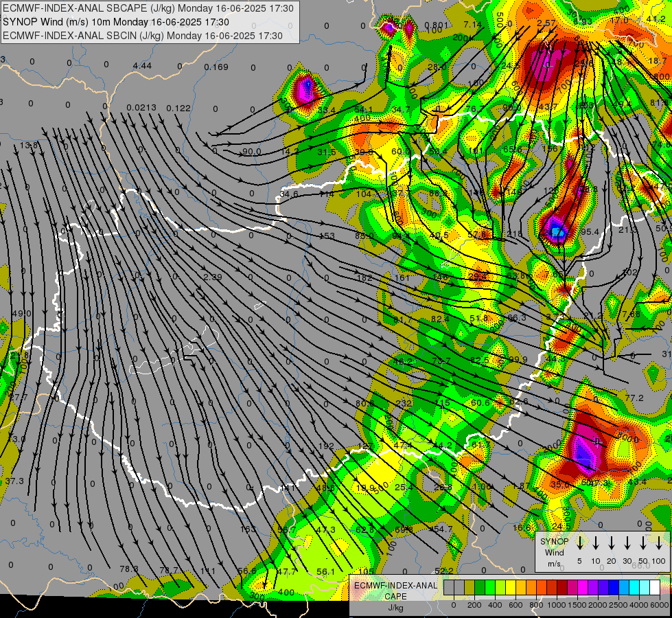Click the 77.2 value on the map
The image size is (672, 618).
634,398
